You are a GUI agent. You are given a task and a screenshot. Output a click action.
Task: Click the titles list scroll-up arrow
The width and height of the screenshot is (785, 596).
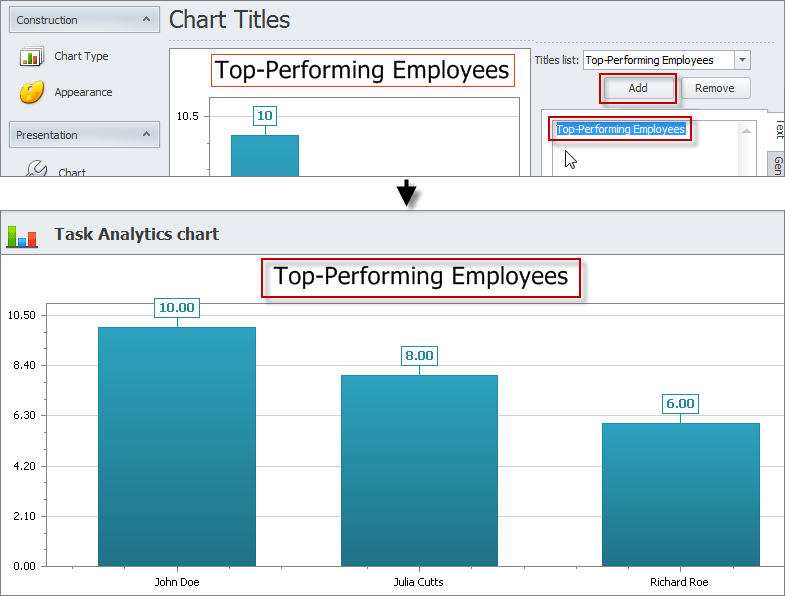(746, 130)
